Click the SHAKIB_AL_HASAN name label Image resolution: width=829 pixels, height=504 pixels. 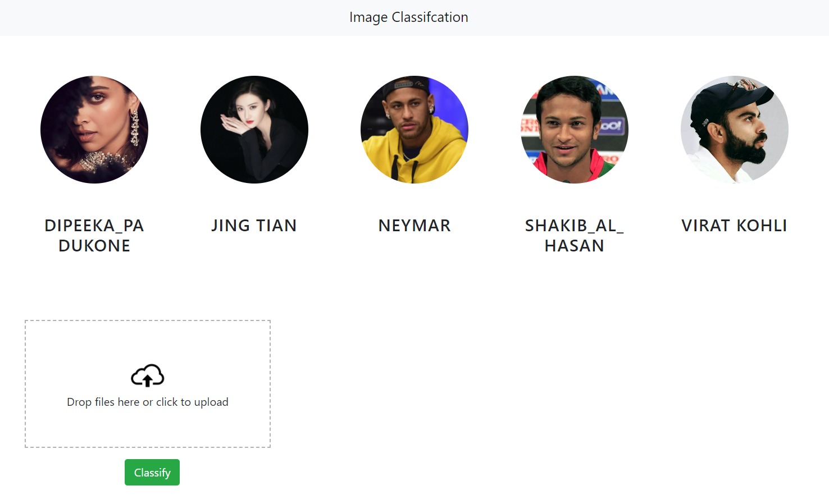pyautogui.click(x=574, y=235)
